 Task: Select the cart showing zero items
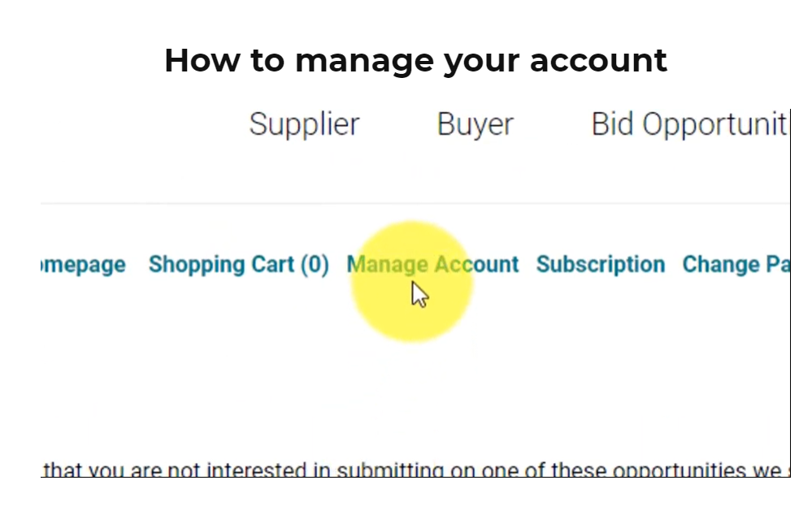click(238, 264)
